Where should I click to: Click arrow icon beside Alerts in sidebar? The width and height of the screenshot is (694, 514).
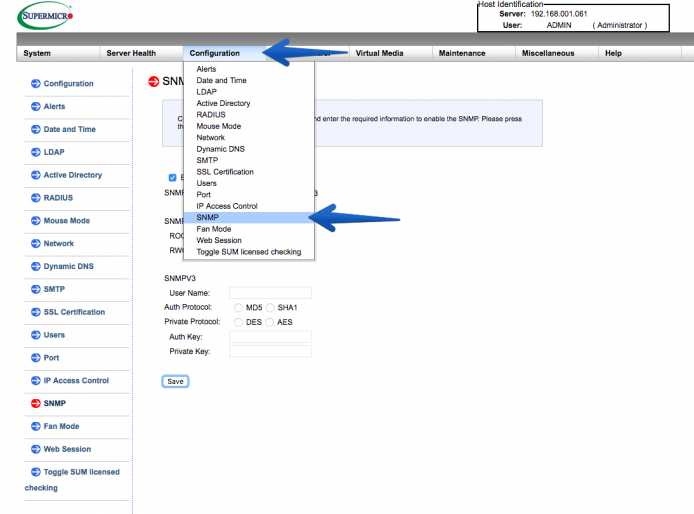point(36,106)
